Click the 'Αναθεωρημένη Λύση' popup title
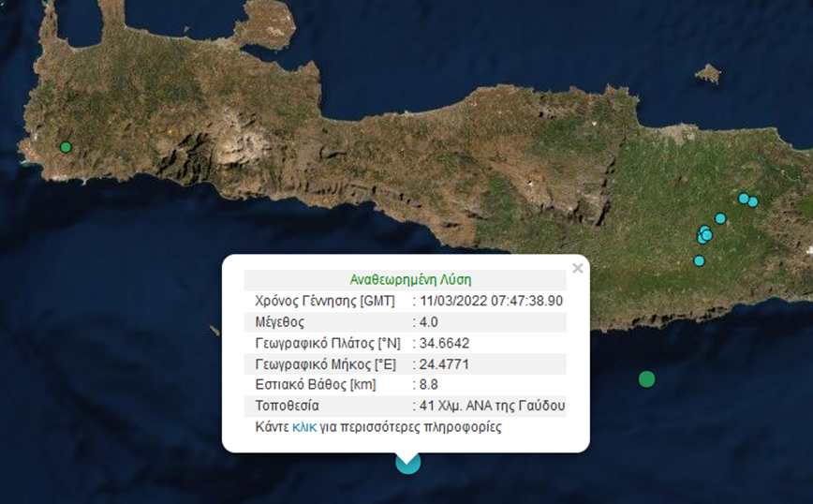This screenshot has height=504, width=813. tap(410, 279)
